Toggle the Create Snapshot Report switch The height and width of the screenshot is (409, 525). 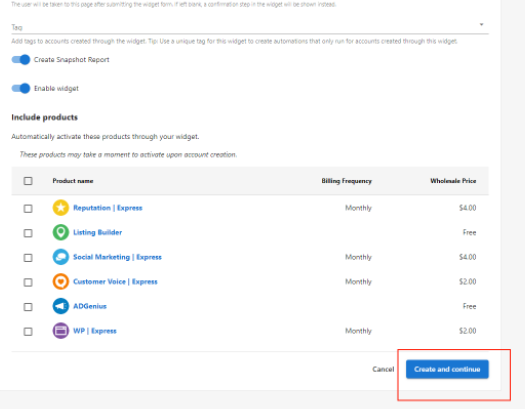[21, 60]
